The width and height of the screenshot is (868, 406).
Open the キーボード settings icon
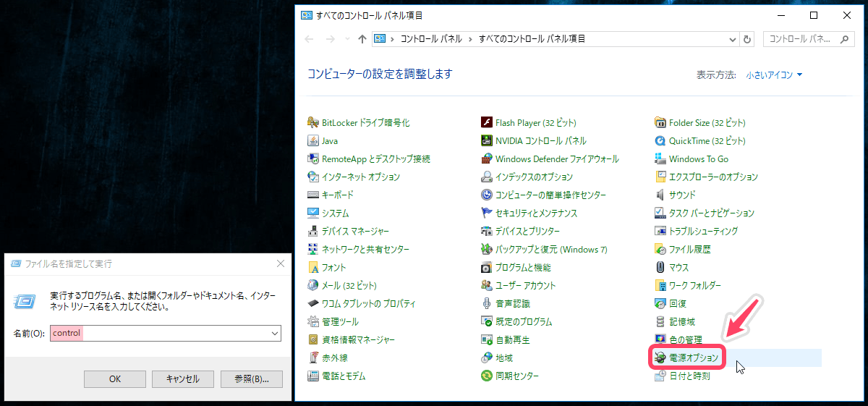click(313, 195)
